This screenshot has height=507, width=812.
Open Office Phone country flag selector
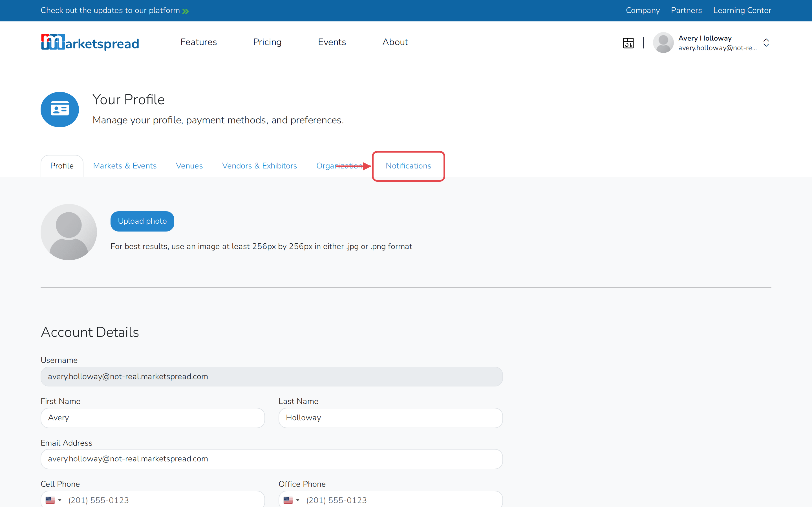click(291, 500)
